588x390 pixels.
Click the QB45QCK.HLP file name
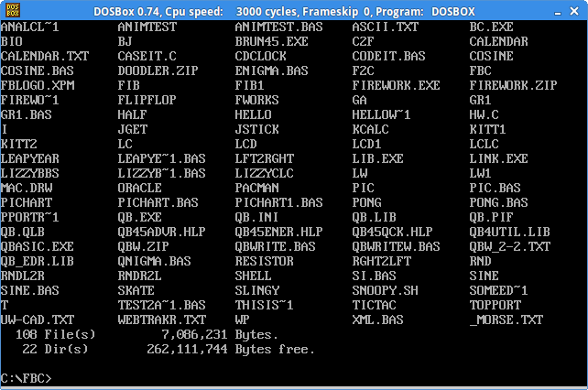[392, 232]
